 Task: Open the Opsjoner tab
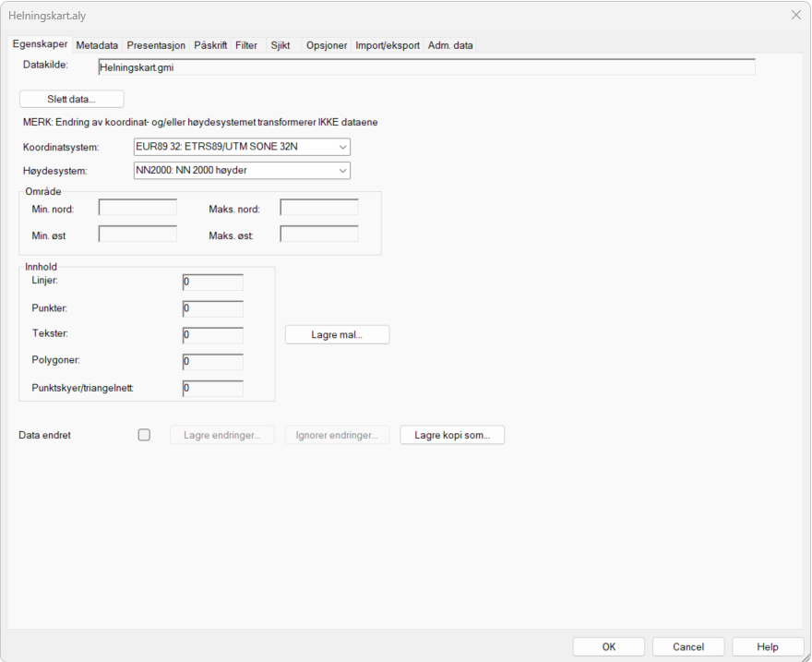327,45
